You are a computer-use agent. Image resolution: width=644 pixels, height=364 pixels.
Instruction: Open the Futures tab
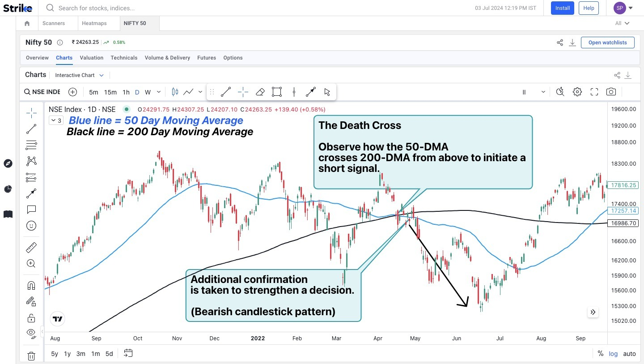tap(207, 58)
